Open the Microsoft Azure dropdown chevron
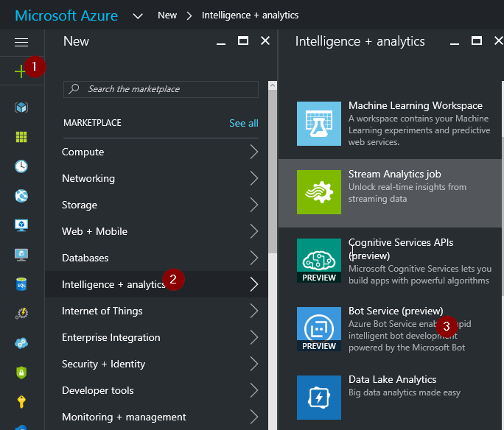 [x=138, y=15]
